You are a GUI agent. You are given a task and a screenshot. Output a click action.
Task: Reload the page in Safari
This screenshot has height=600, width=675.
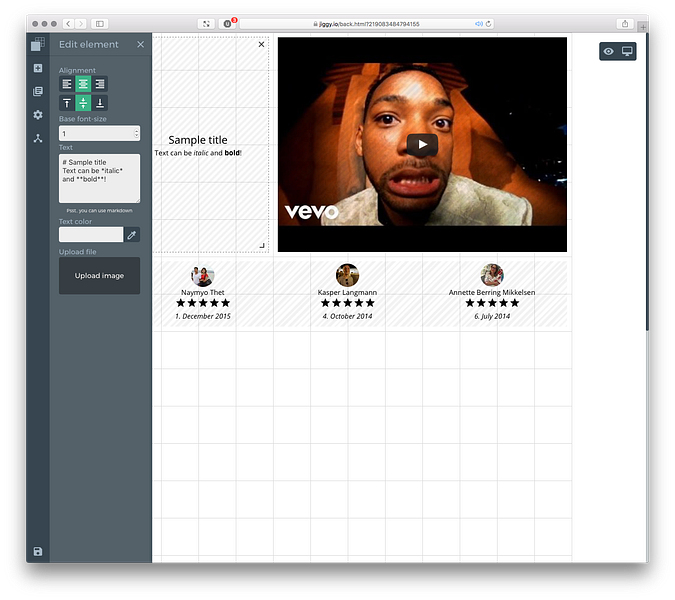pyautogui.click(x=488, y=24)
